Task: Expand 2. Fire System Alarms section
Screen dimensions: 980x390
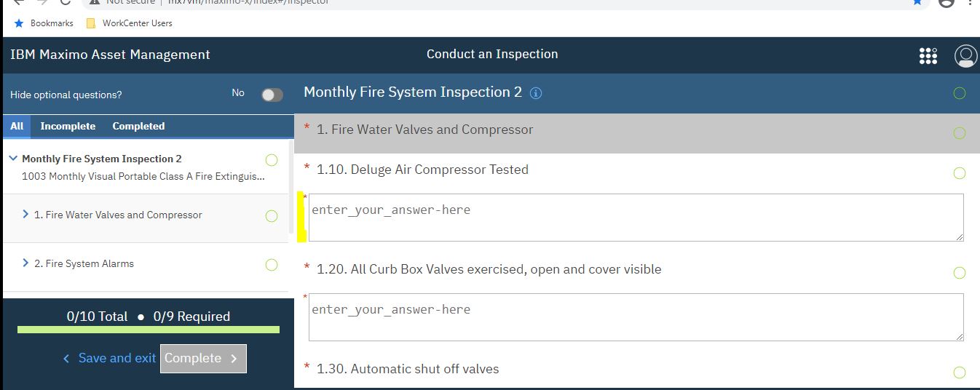Action: pyautogui.click(x=25, y=263)
